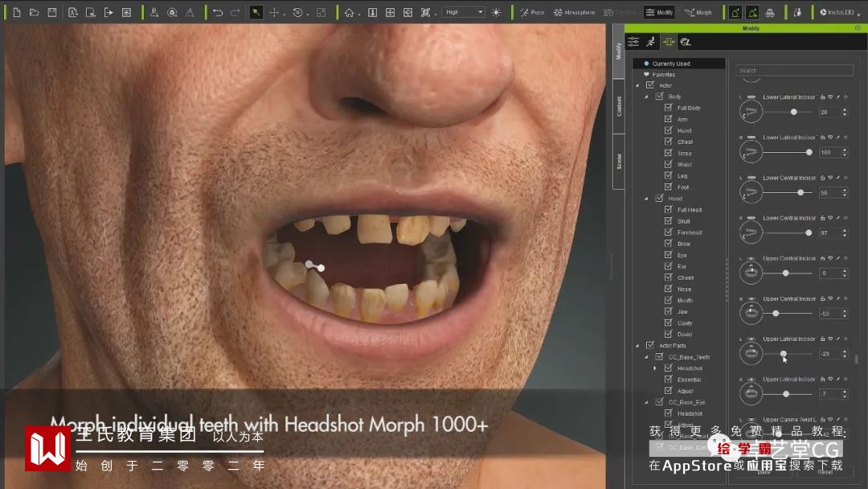Uncheck the Hand checkbox
Viewport: 868px width, 489px height.
click(x=668, y=130)
